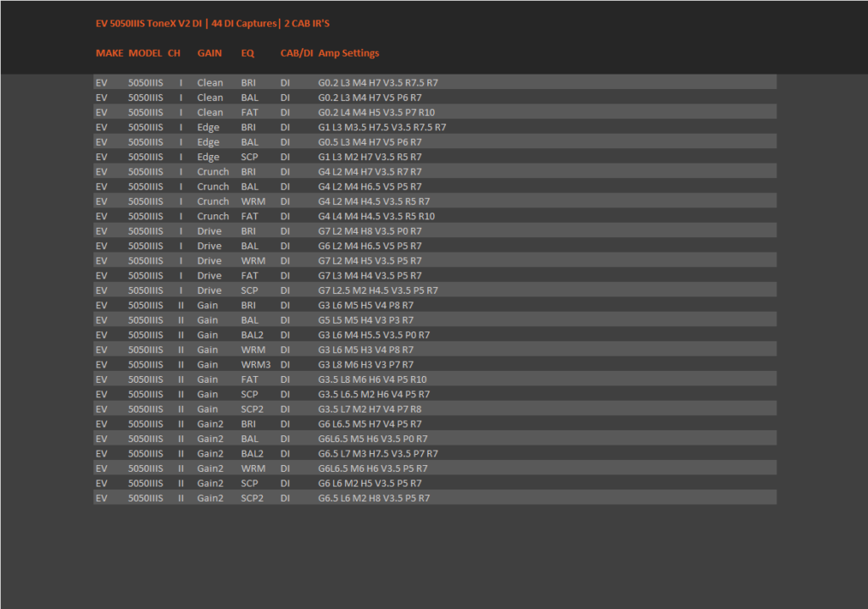Viewport: 868px width, 609px height.
Task: Click the MAKE column header
Action: point(109,53)
